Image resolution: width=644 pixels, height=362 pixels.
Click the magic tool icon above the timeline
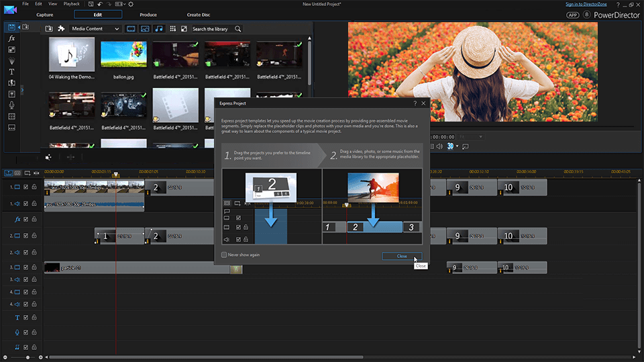click(x=48, y=157)
